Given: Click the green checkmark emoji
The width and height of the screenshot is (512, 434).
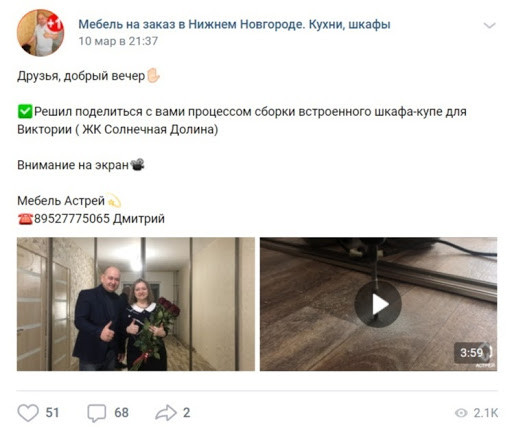Looking at the screenshot, I should (x=25, y=111).
